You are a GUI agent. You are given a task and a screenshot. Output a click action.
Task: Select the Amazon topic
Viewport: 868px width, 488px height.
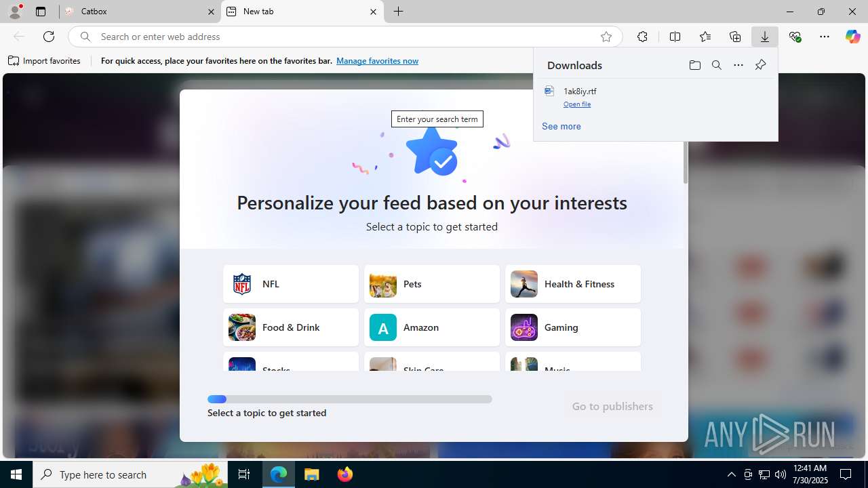(x=432, y=327)
